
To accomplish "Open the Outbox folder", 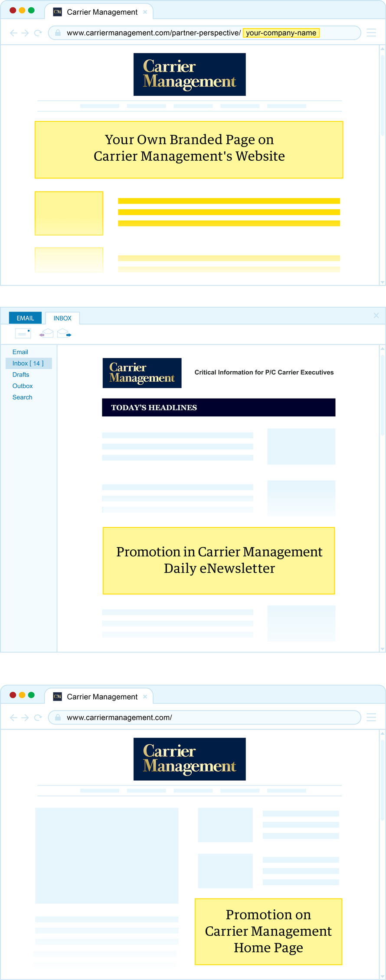I will 23,386.
